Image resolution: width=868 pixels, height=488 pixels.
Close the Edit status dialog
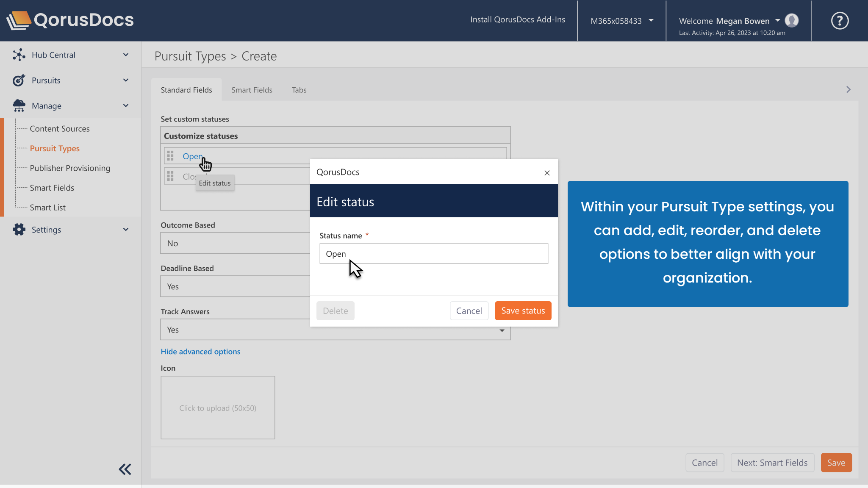point(547,172)
